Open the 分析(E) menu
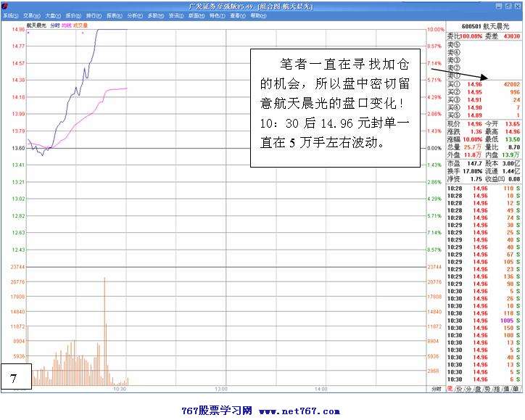 [x=135, y=15]
